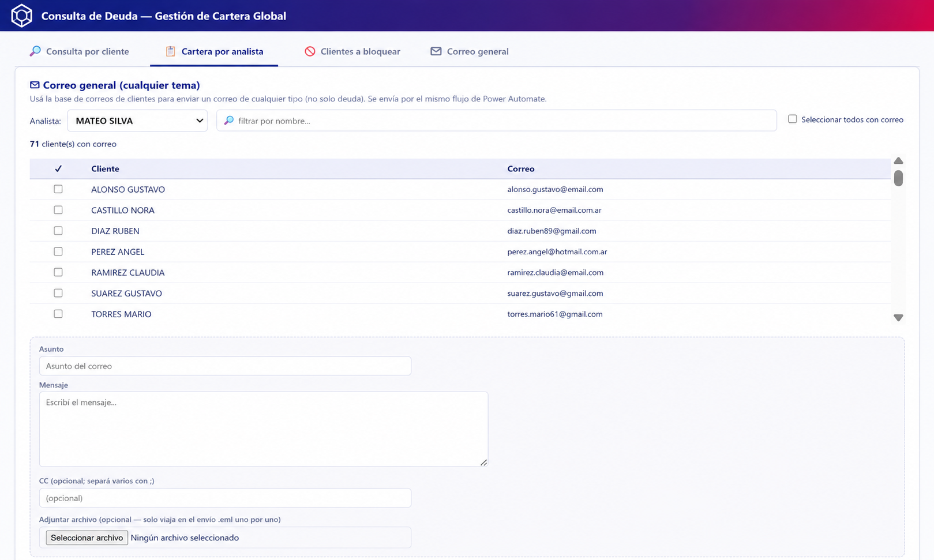Click the clipboard icon on Cartera por analista

click(170, 51)
